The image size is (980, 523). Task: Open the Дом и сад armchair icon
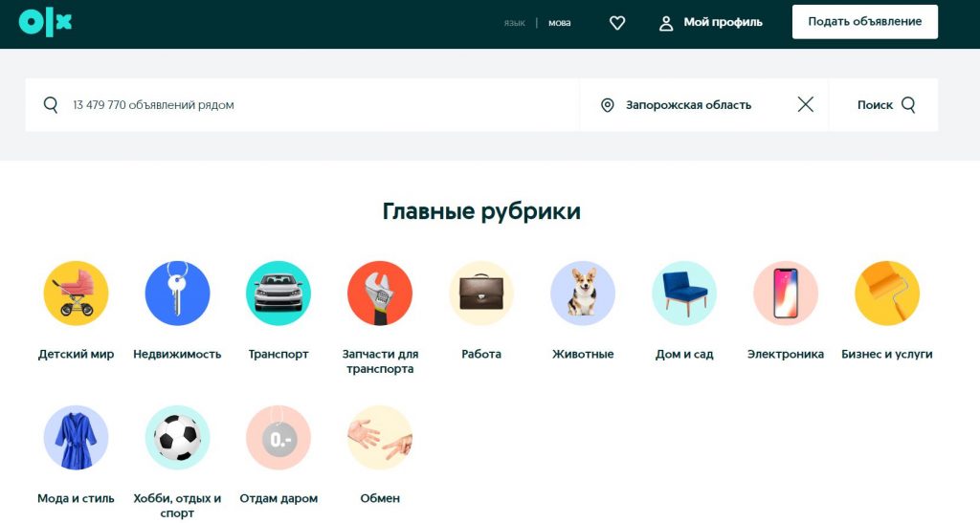tap(684, 294)
